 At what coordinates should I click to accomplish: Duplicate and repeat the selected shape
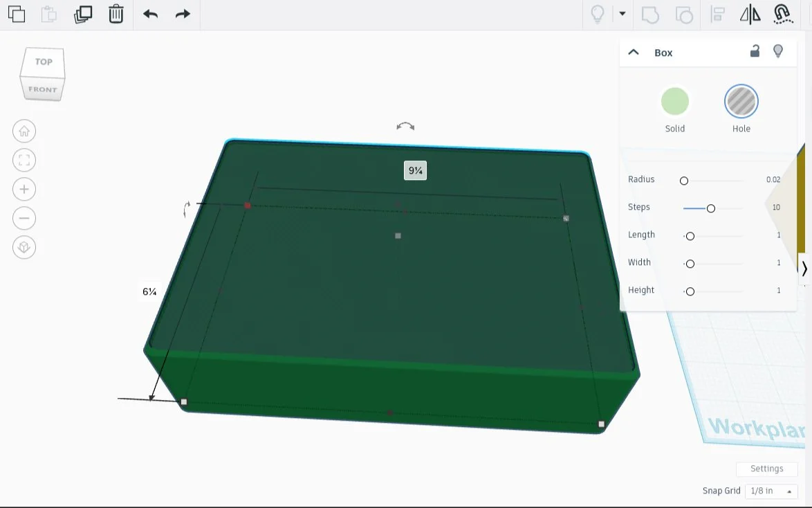(83, 14)
